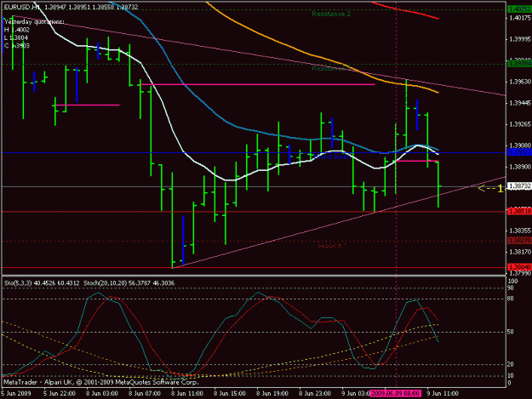Screen dimensions: 532x399
Task: Click the 'Pivot level' label on chart
Action: point(331,157)
